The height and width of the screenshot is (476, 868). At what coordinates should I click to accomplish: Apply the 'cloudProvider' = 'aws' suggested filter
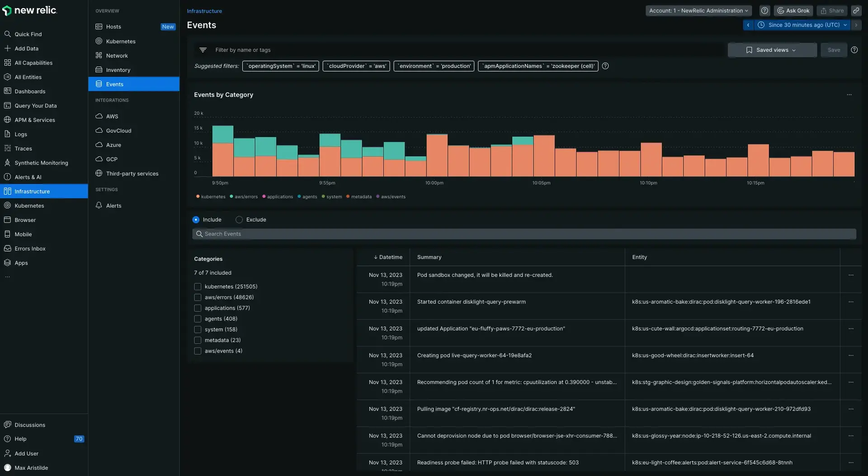point(356,66)
